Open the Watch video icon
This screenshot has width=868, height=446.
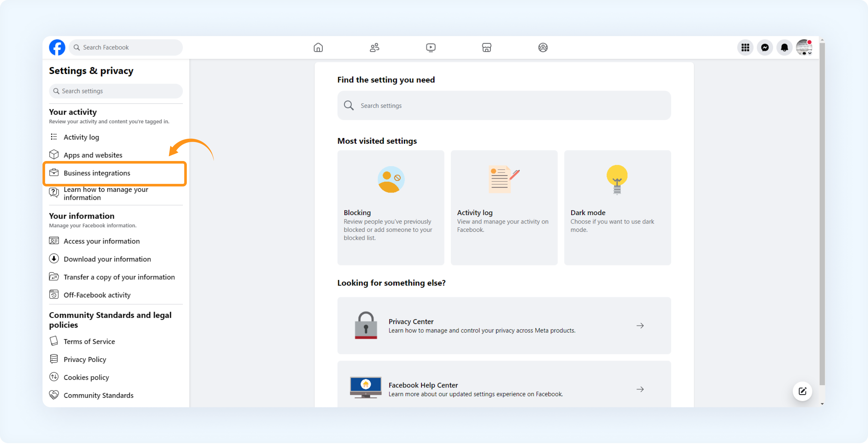[431, 47]
